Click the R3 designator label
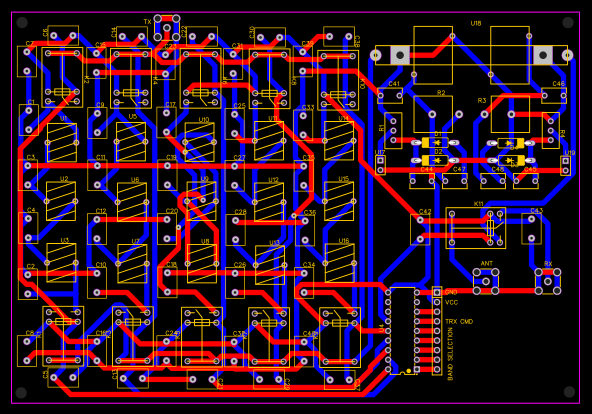This screenshot has width=592, height=414. 482,101
